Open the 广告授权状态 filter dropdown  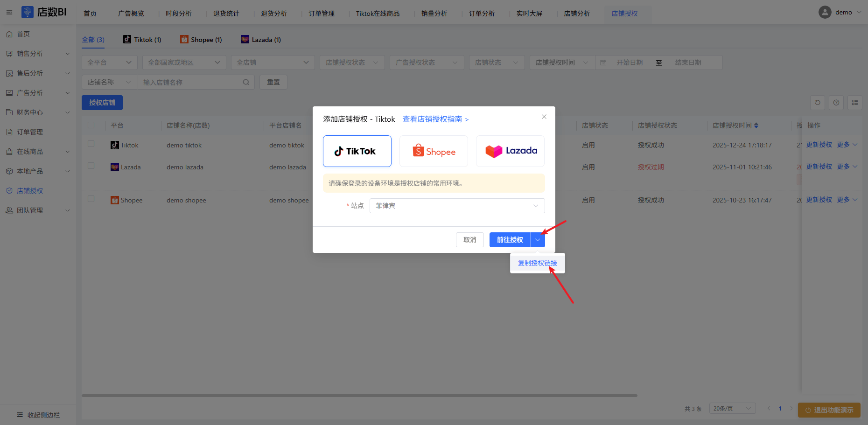(x=427, y=63)
